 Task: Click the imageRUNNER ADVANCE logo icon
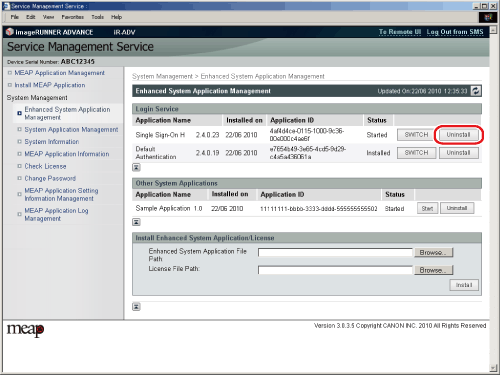click(x=10, y=32)
